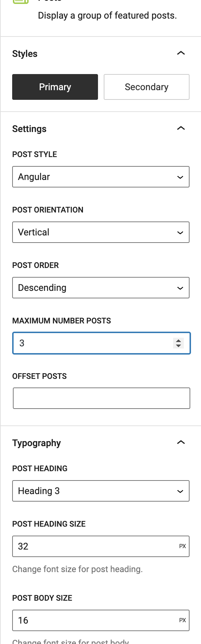
Task: Click the Offset Posts input field
Action: tap(102, 398)
